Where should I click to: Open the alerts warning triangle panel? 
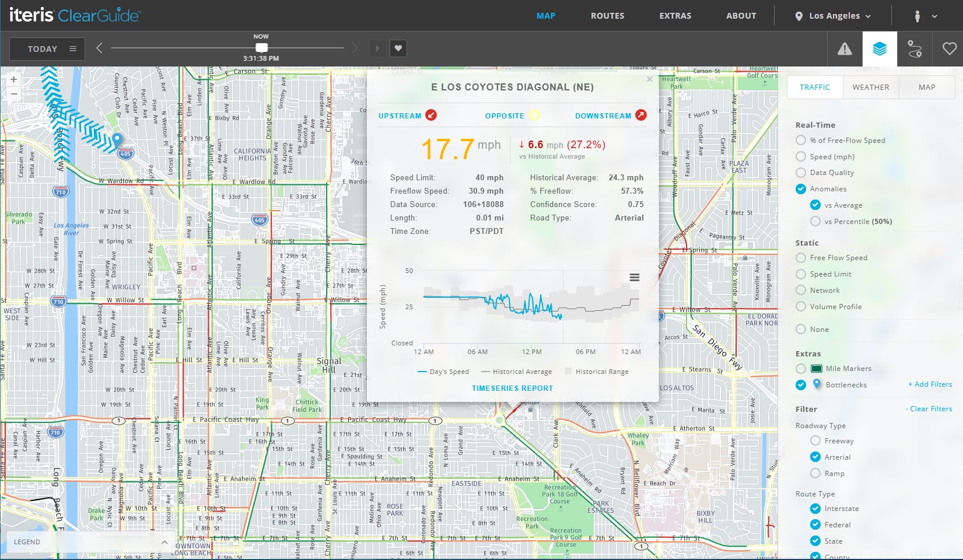(845, 49)
